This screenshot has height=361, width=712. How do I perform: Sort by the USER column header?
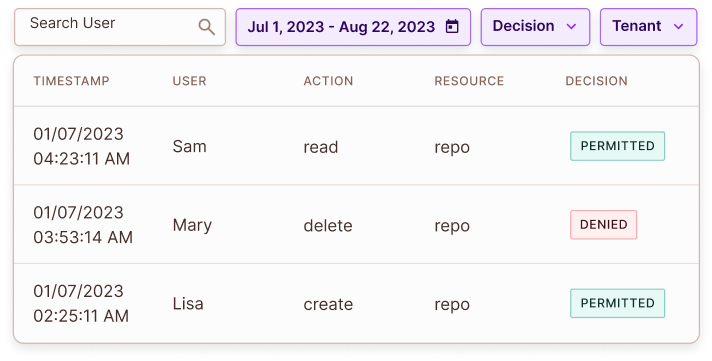tap(189, 81)
